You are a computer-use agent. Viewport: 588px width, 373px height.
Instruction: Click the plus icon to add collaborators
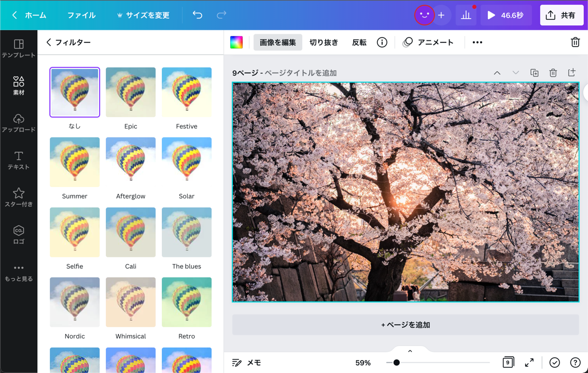441,16
